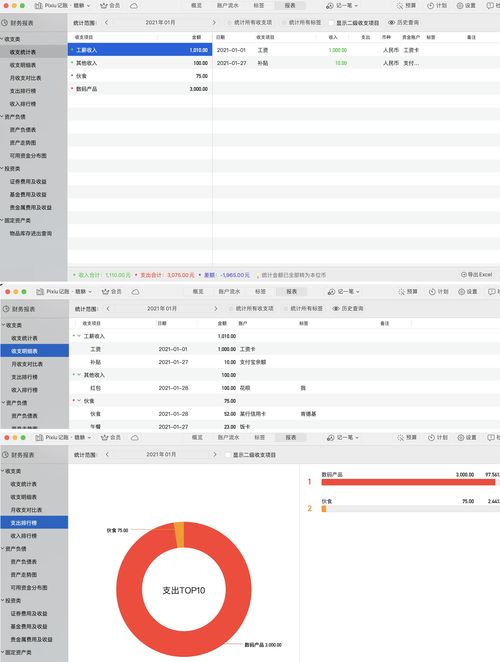Screen dimensions: 500x662
Task: Click 财务报表 clock icon in the top window sidebar
Action: pos(5,23)
